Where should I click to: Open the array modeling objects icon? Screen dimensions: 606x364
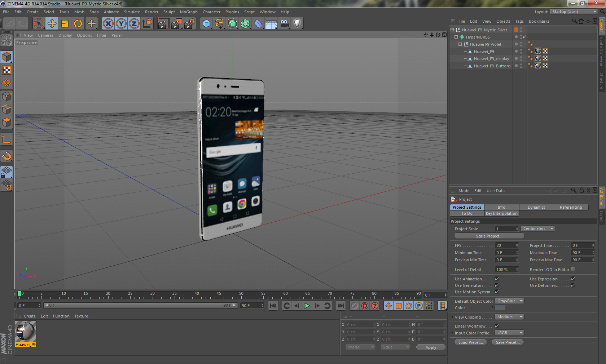[245, 24]
